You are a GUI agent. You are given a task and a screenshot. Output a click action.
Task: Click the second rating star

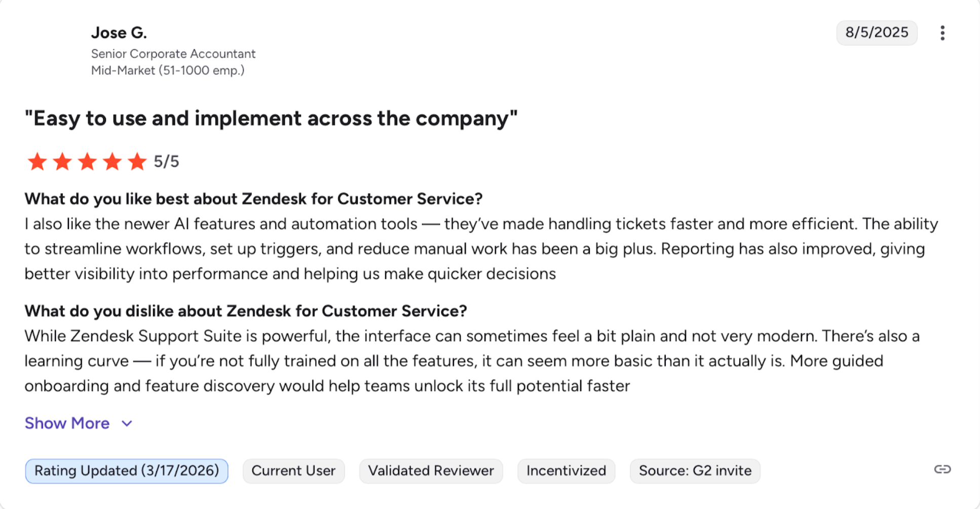point(62,162)
